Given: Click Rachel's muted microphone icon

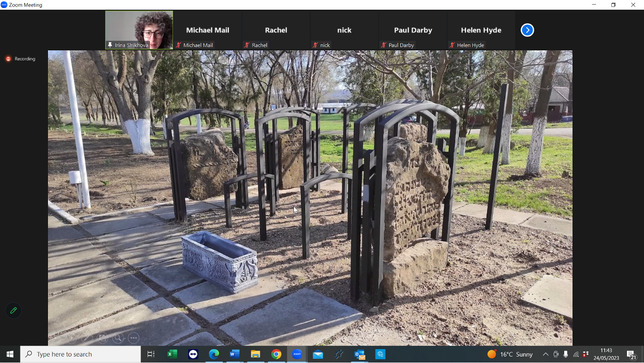Looking at the screenshot, I should [247, 45].
